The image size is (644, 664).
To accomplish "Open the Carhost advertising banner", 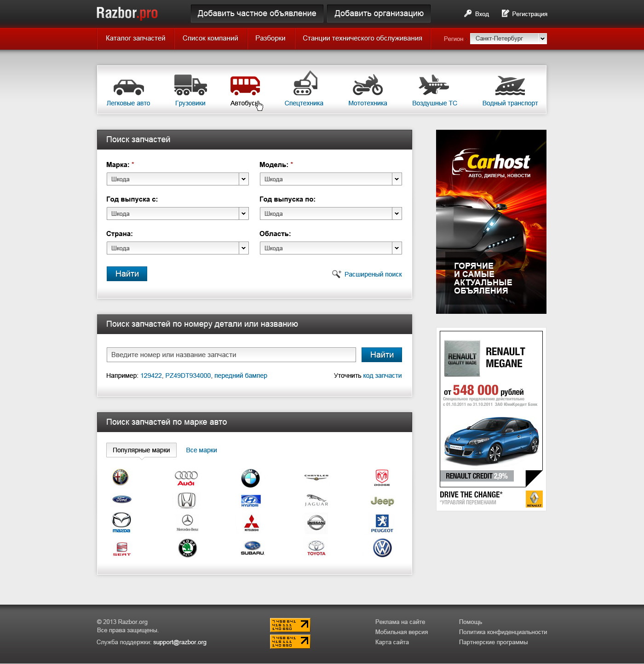I will [x=491, y=222].
